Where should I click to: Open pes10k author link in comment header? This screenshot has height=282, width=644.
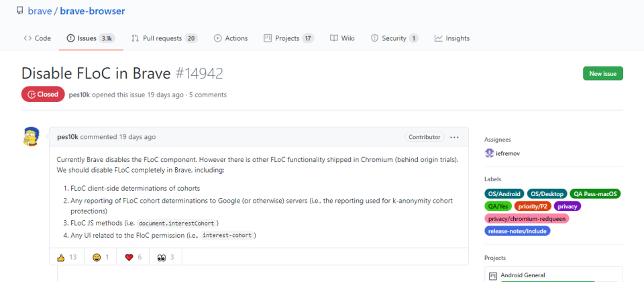pyautogui.click(x=68, y=137)
